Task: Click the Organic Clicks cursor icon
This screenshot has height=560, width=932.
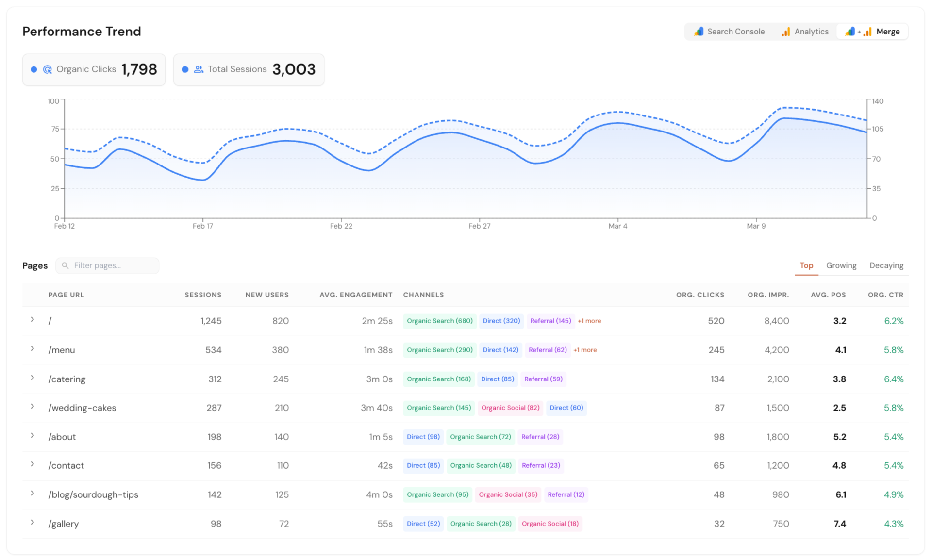Action: coord(48,69)
